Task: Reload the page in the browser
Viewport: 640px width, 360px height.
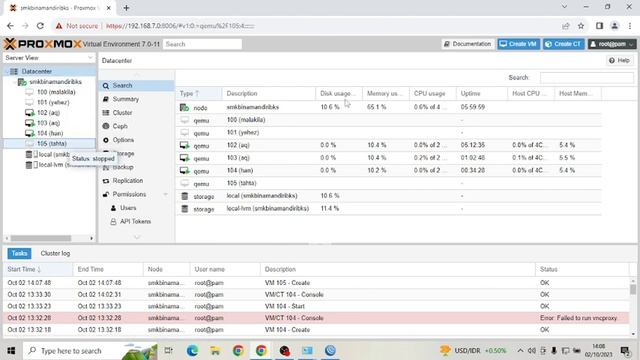Action: point(40,26)
